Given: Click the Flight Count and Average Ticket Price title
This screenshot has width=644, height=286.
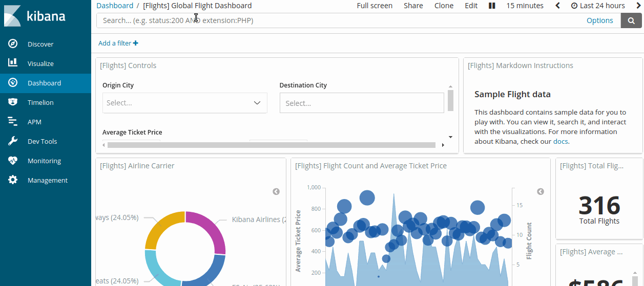Looking at the screenshot, I should (x=371, y=166).
